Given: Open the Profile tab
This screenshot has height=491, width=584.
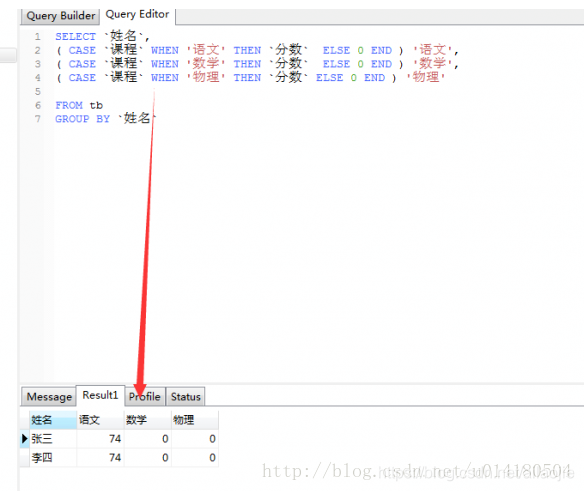Looking at the screenshot, I should click(x=145, y=397).
